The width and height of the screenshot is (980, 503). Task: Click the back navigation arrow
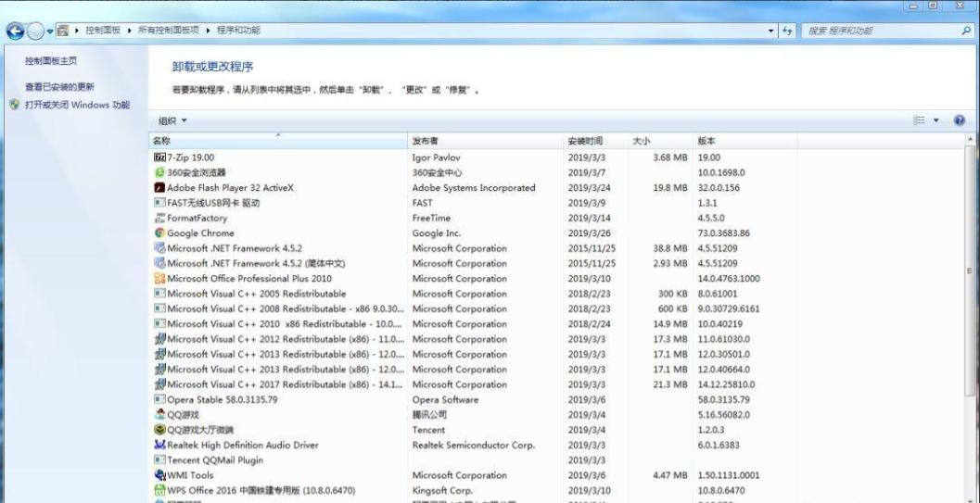[x=15, y=31]
